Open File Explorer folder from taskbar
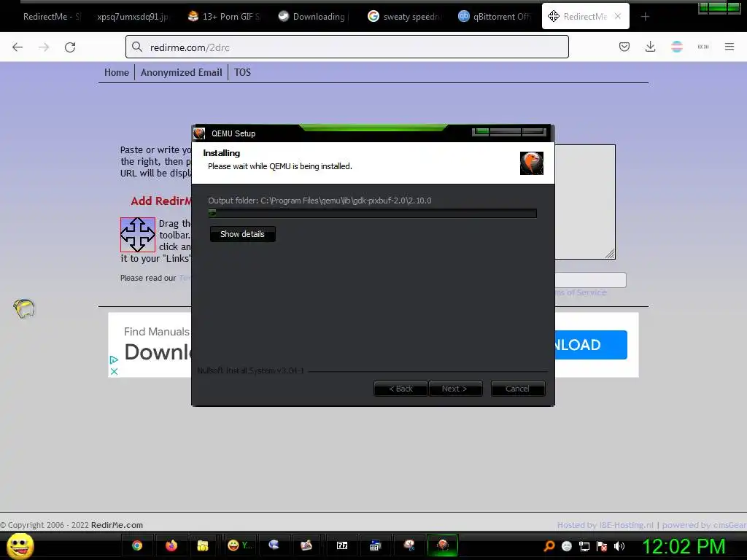 point(203,545)
